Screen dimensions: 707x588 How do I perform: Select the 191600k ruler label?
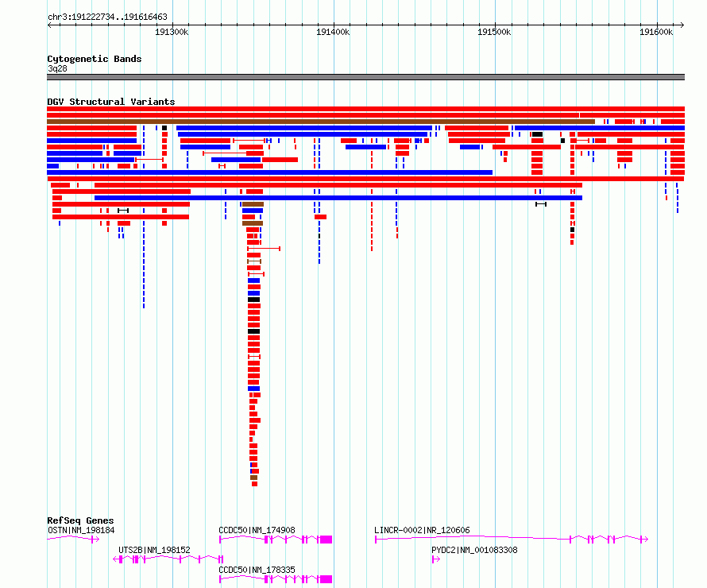pyautogui.click(x=656, y=32)
